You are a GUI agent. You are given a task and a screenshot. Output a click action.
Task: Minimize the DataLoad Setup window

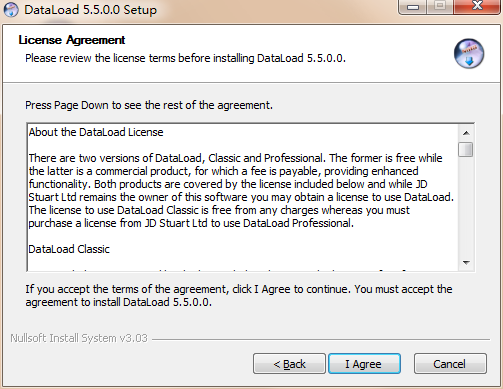click(x=413, y=7)
